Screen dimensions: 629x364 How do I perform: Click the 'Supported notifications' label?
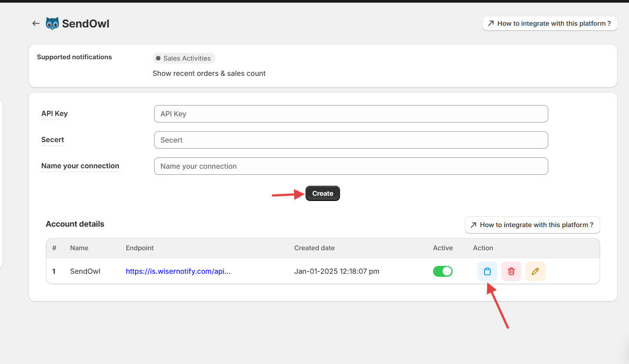[74, 57]
